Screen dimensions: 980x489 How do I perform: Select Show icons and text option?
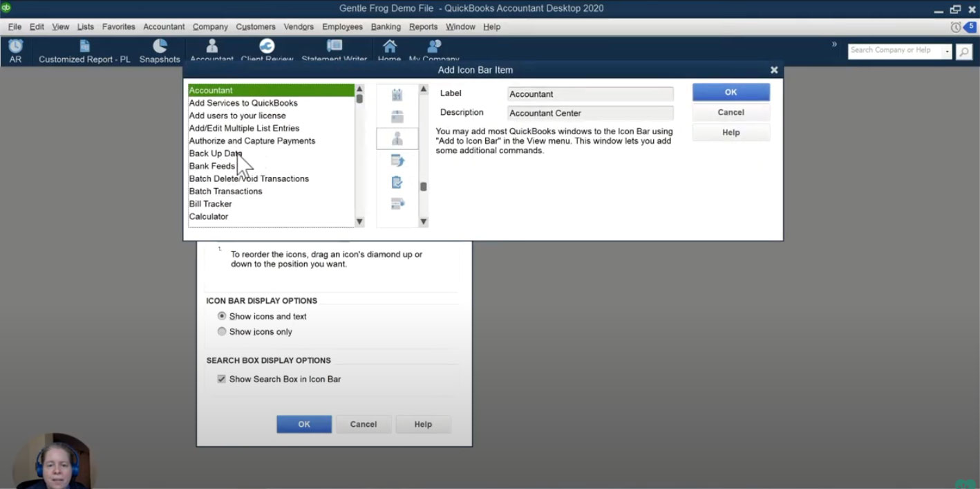coord(222,316)
